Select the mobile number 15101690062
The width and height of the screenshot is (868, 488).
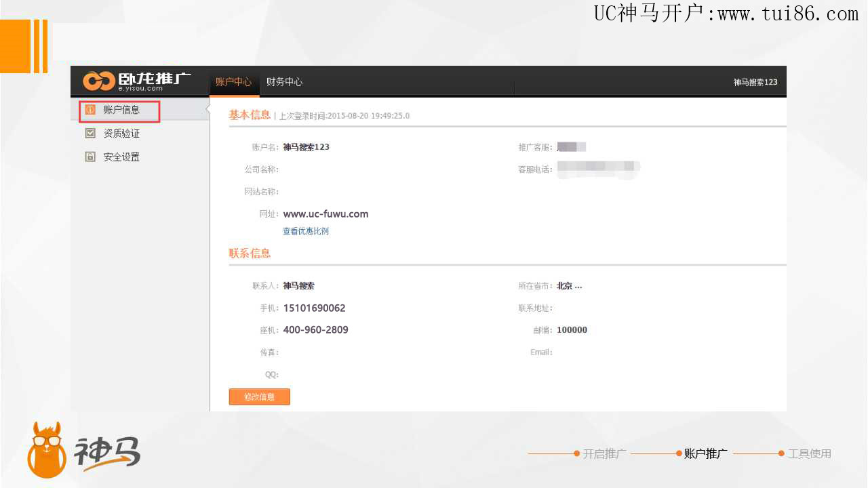click(x=315, y=308)
